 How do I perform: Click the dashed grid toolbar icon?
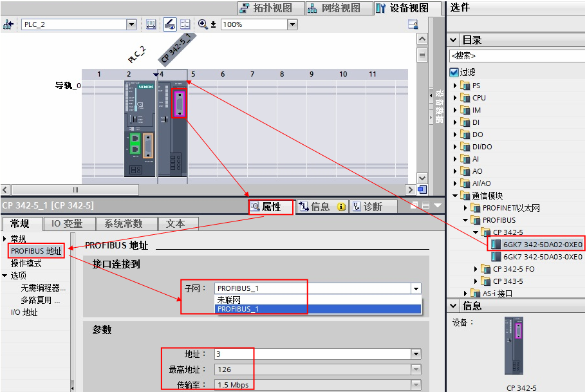click(x=185, y=24)
